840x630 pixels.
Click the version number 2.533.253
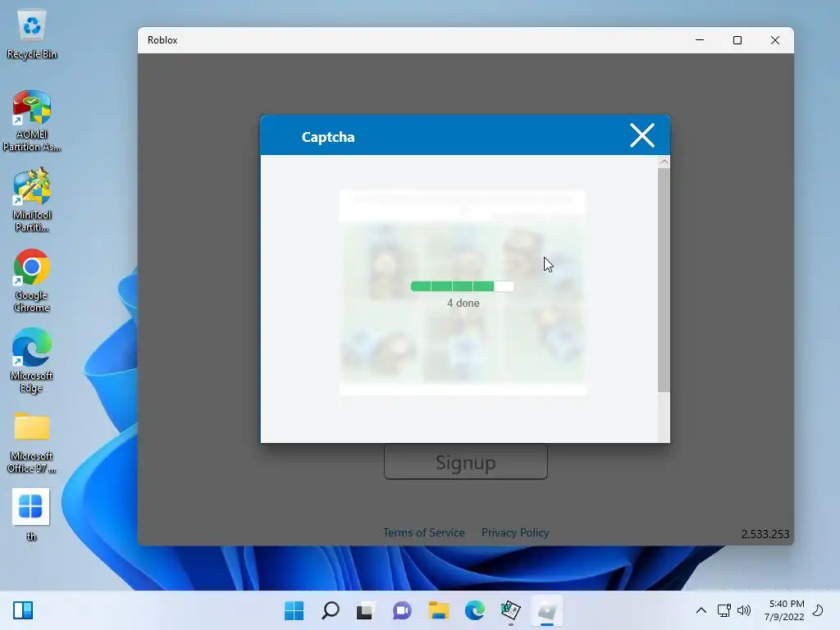point(765,534)
